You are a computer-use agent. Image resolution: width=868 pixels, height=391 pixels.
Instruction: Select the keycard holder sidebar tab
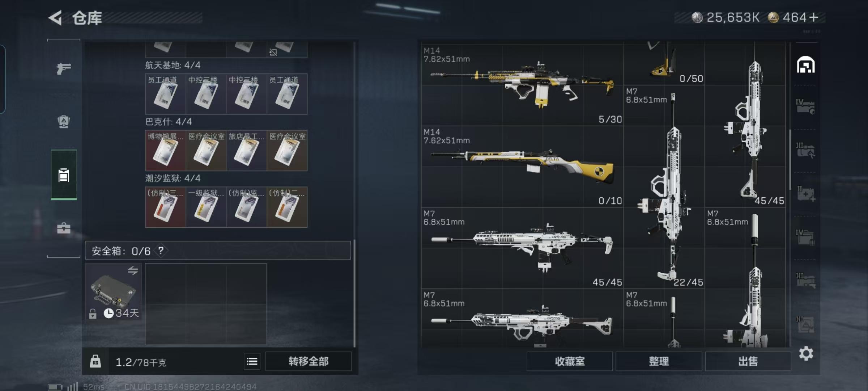click(x=64, y=175)
